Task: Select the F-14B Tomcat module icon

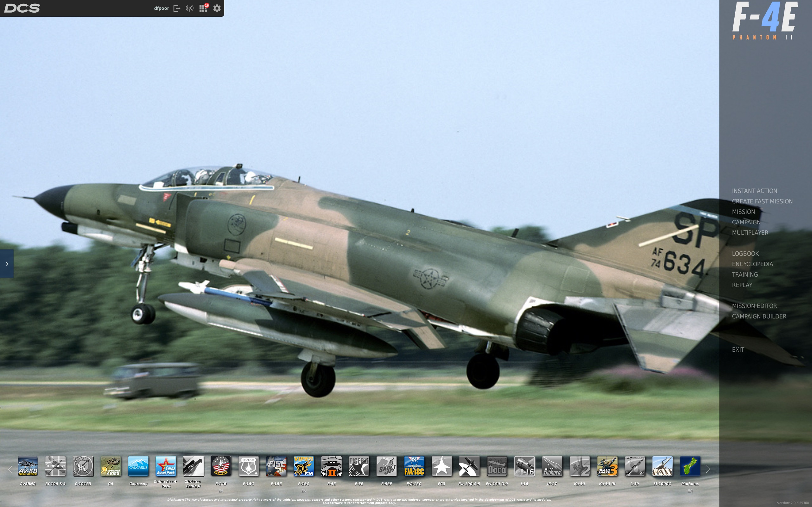Action: coord(221,466)
